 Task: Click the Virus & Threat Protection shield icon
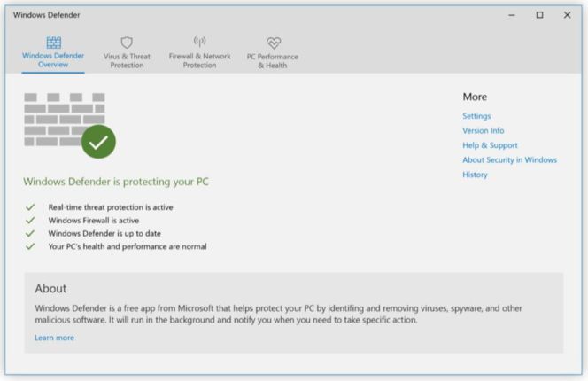pos(127,43)
